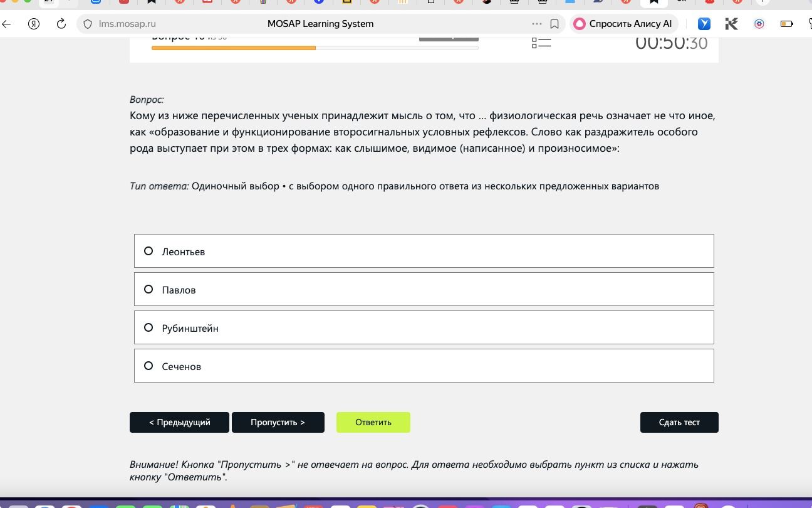Click the answer text Павлов
The image size is (812, 508).
coord(179,290)
